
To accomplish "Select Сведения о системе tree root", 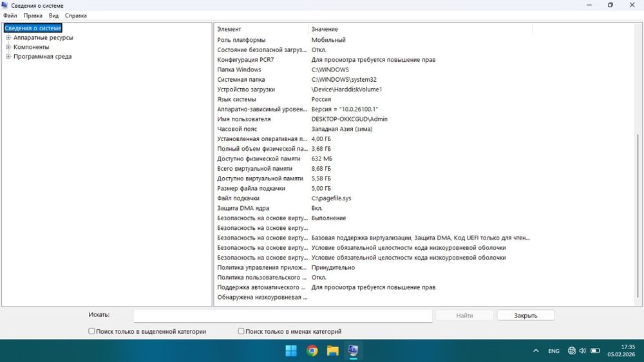I will [33, 28].
